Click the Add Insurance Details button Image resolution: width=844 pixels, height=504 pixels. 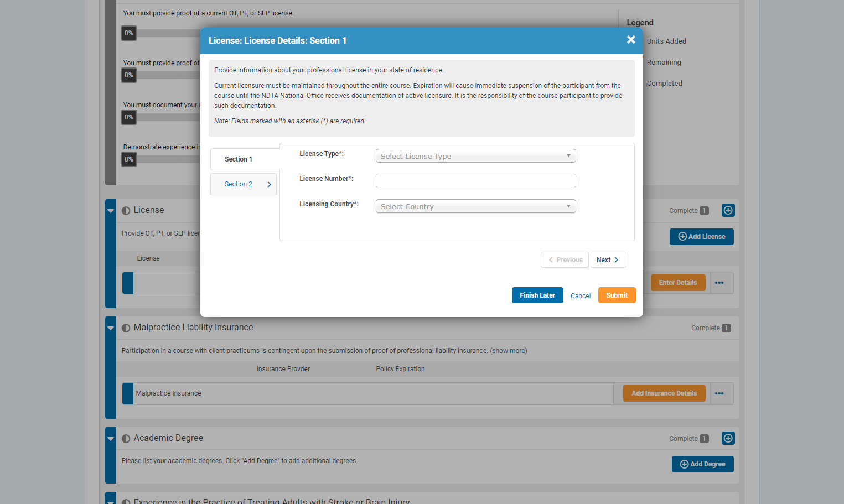pos(664,393)
